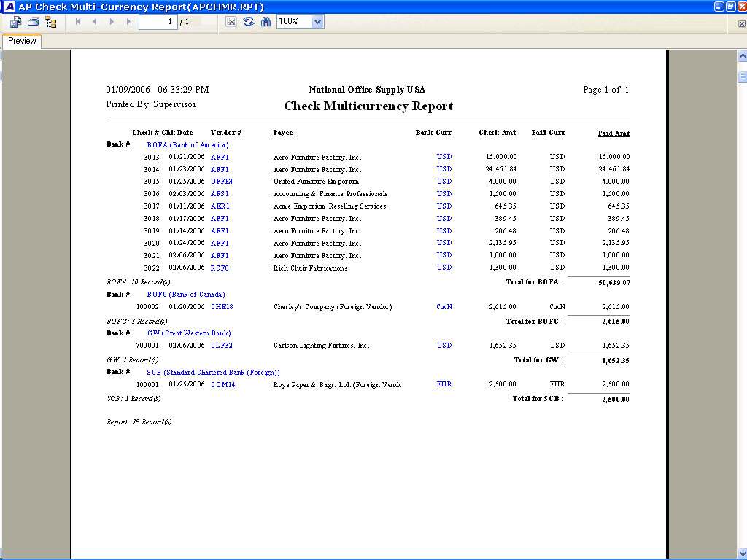Select the Preview tab
Image resolution: width=747 pixels, height=560 pixels.
(x=22, y=41)
